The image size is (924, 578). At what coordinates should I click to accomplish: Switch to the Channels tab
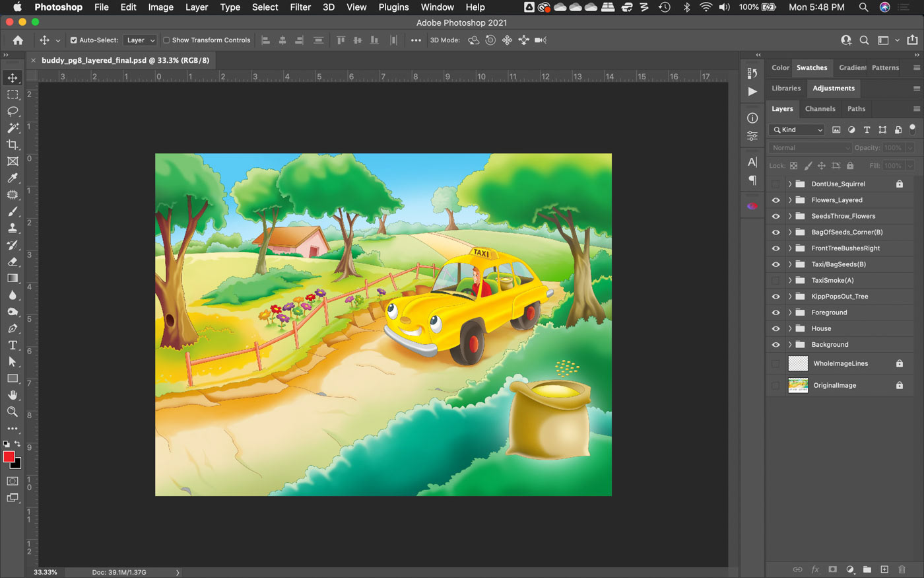(x=820, y=109)
